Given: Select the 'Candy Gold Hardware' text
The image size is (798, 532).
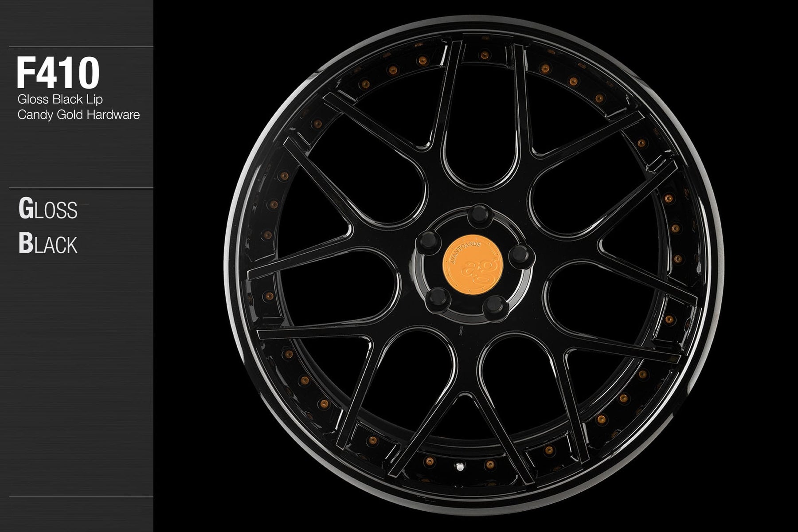Looking at the screenshot, I should tap(78, 115).
